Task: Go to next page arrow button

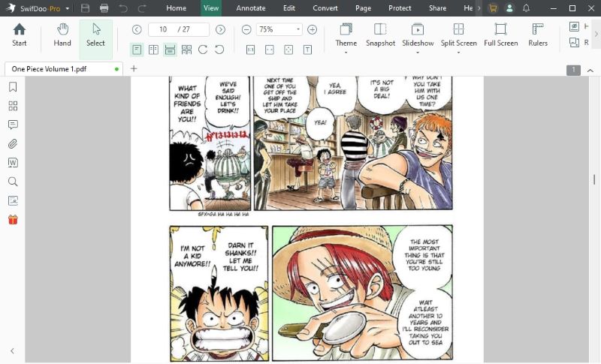Action: 220,29
